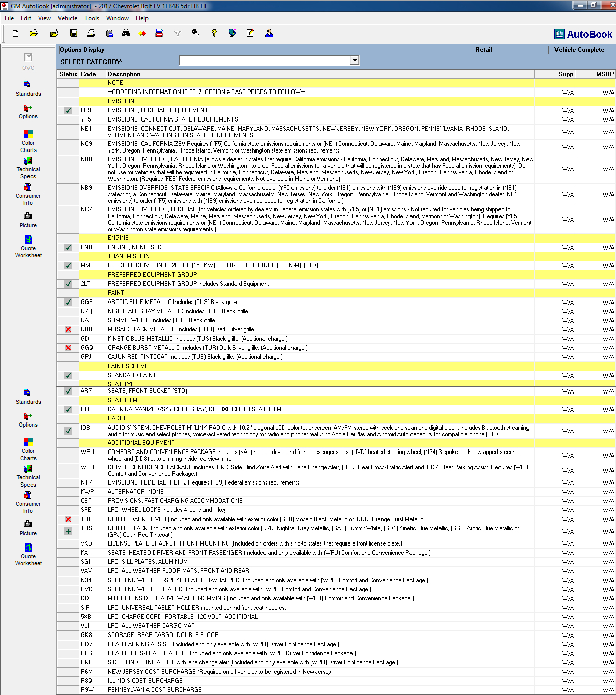Click the user person icon in toolbar
The image size is (616, 695).
[x=269, y=34]
